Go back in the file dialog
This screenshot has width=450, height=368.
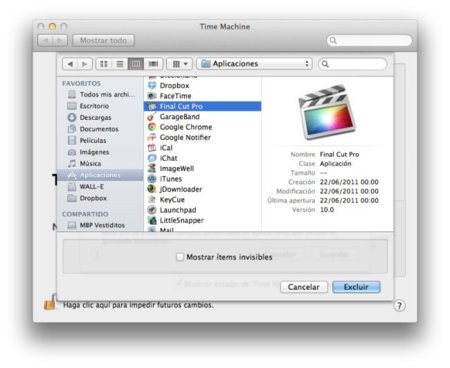point(70,64)
